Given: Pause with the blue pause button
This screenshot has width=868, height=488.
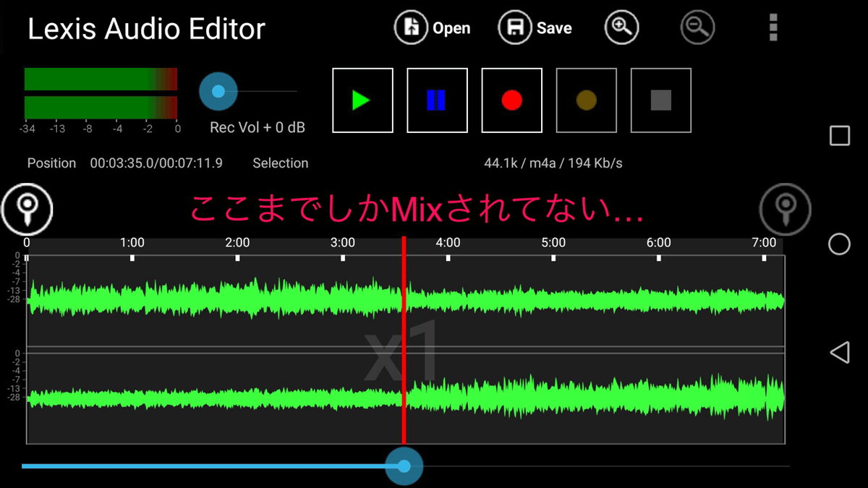Looking at the screenshot, I should [437, 100].
